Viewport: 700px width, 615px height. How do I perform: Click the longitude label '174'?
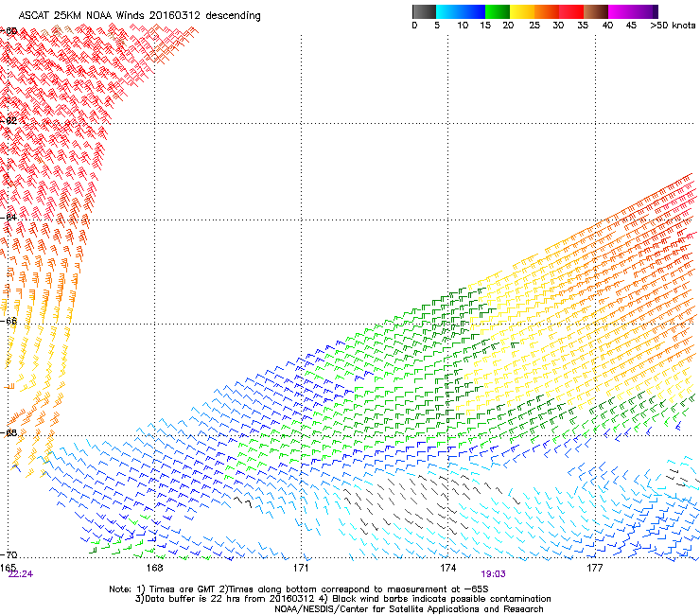point(447,567)
